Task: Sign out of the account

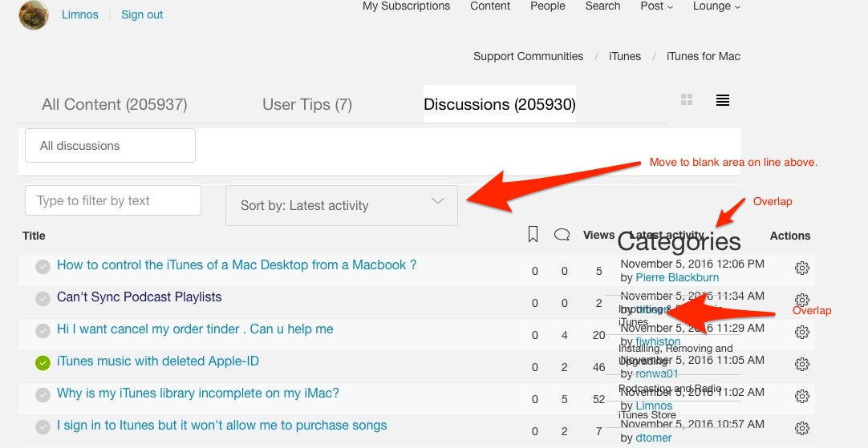Action: (x=142, y=14)
